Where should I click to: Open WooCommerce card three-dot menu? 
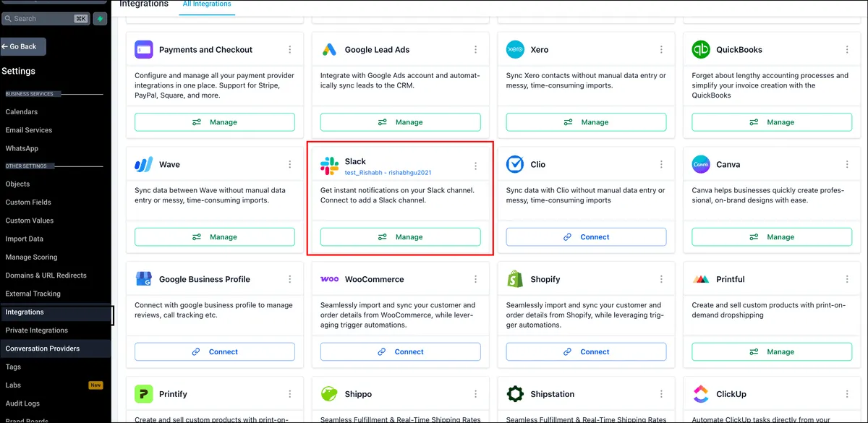click(x=476, y=279)
